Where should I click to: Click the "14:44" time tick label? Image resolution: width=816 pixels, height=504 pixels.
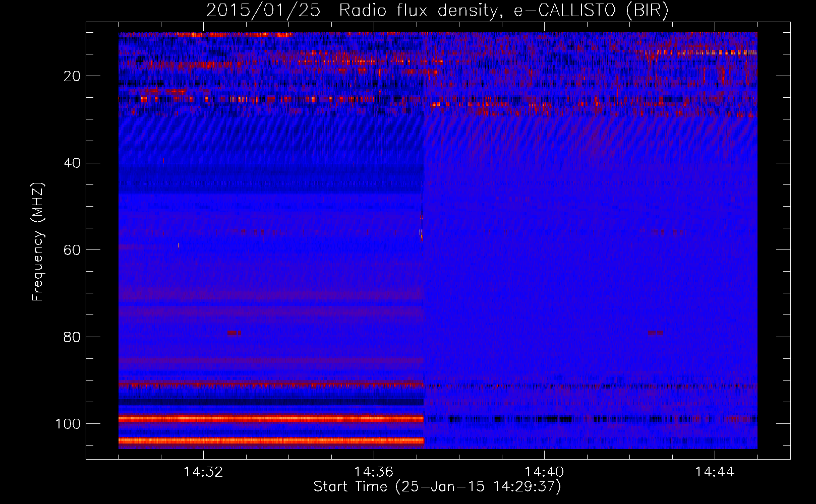(715, 472)
